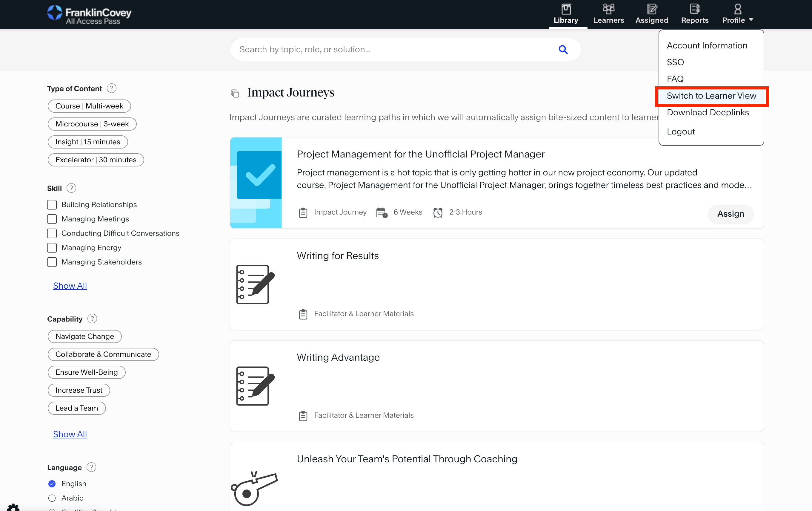Click the Assigned clipboard icon
Image resolution: width=812 pixels, height=511 pixels.
click(x=651, y=9)
